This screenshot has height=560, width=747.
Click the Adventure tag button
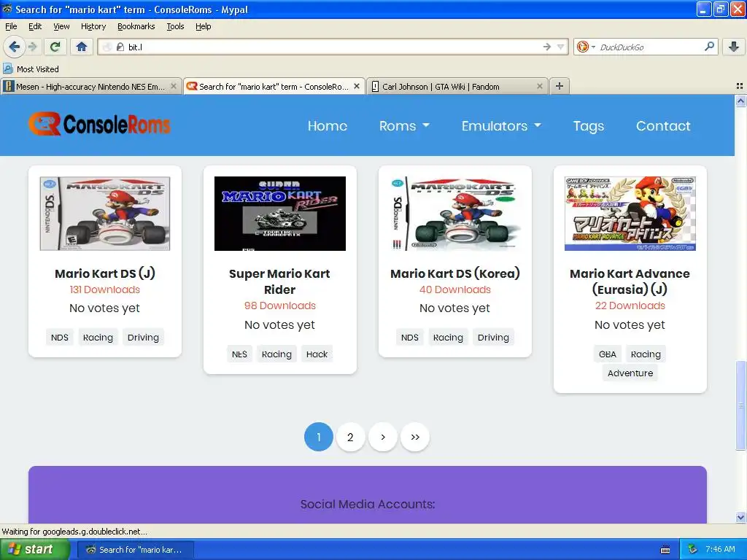pos(630,373)
